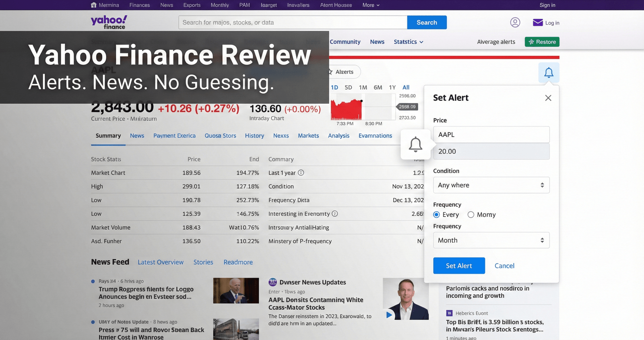Click the info icon next to Last 1 year
The image size is (644, 340).
click(301, 173)
